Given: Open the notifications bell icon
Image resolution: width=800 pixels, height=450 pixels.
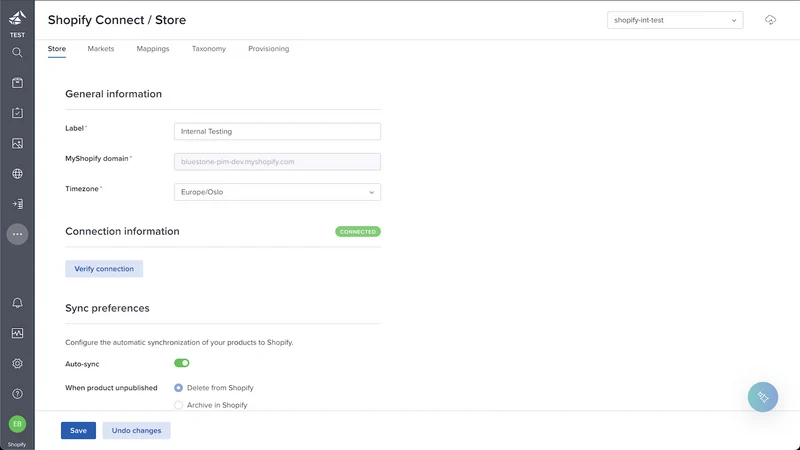Looking at the screenshot, I should [17, 303].
